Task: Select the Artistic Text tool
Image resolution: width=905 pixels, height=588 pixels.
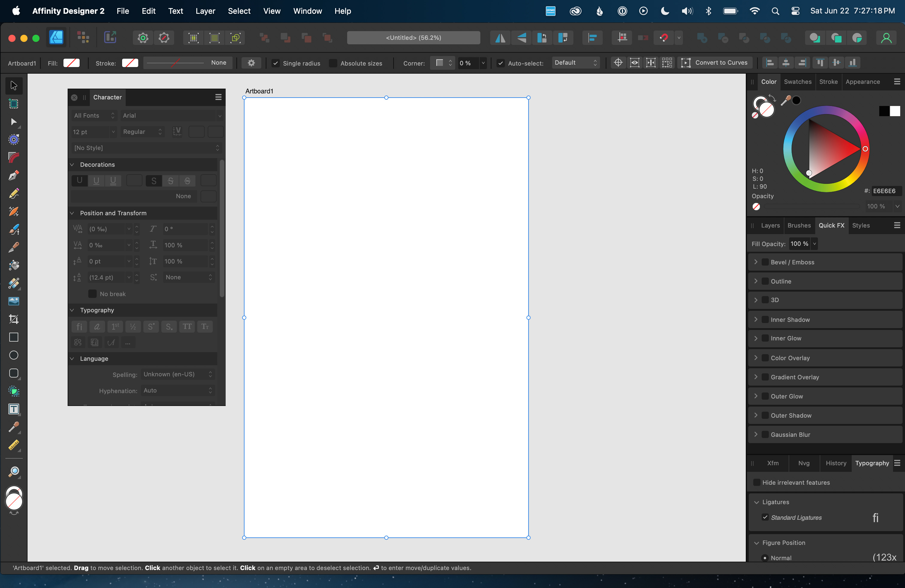Action: tap(14, 409)
